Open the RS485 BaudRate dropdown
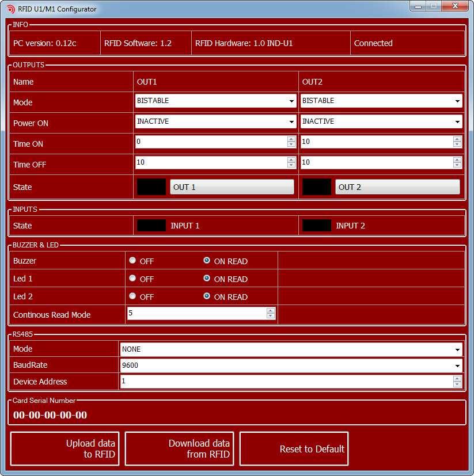This screenshot has height=476, width=474. (x=291, y=365)
